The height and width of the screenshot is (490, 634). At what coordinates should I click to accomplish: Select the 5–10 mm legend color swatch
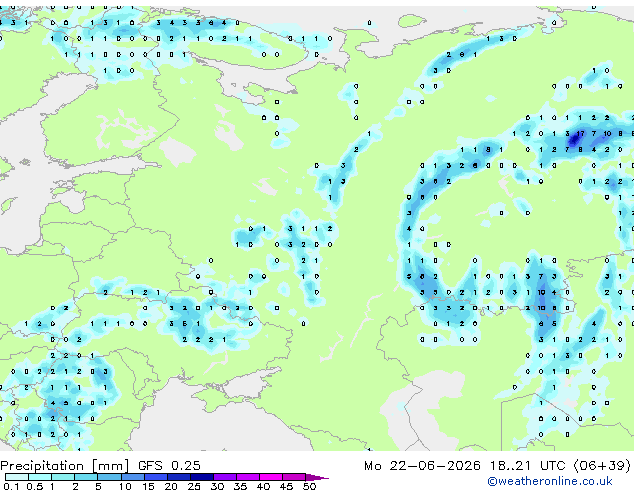coord(109,477)
